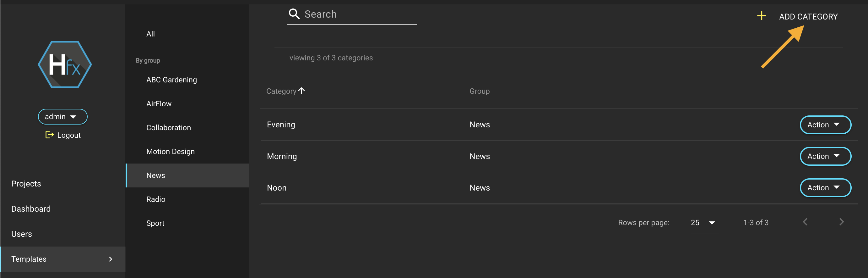Expand Templates submenu chevron

111,259
